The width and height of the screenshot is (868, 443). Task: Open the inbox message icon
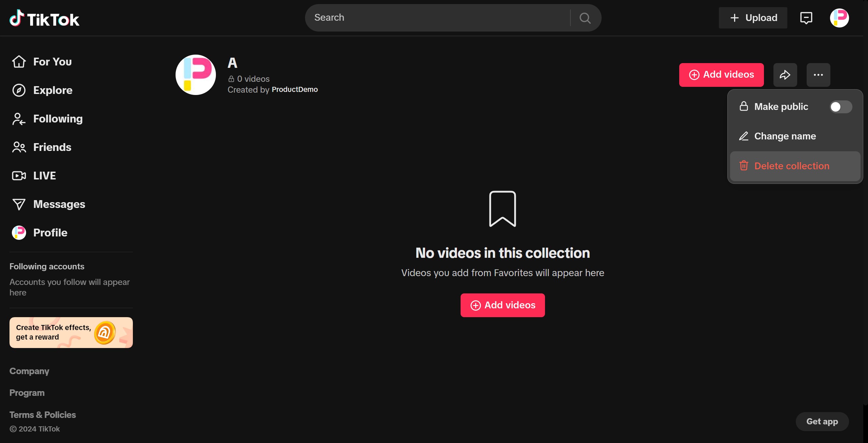[x=806, y=18]
